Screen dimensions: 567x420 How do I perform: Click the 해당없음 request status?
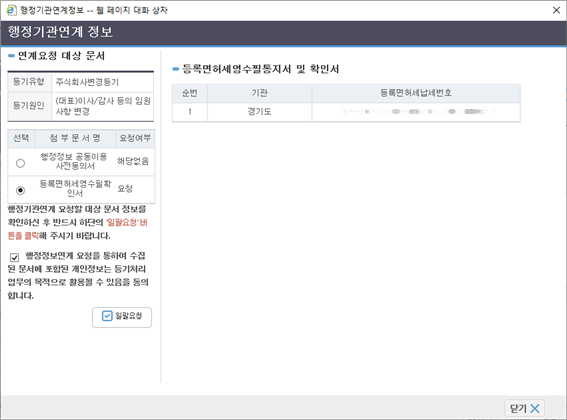pyautogui.click(x=133, y=161)
